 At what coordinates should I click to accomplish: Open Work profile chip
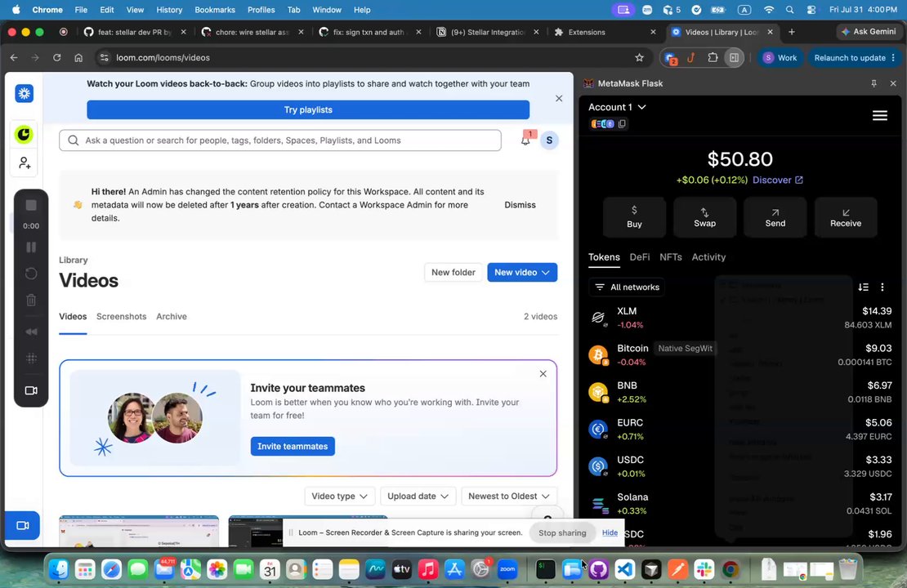[780, 58]
